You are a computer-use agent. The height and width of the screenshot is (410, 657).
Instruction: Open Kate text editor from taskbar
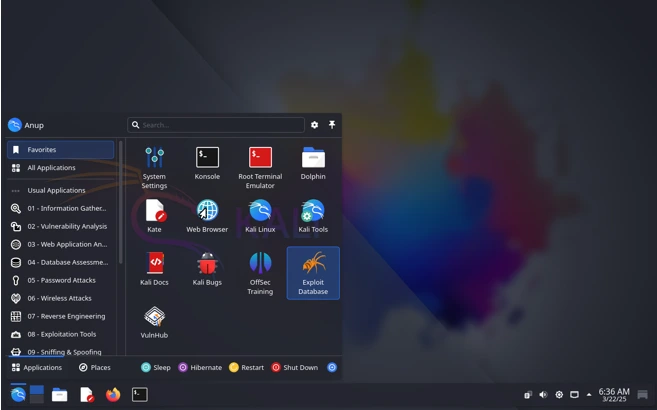86,395
